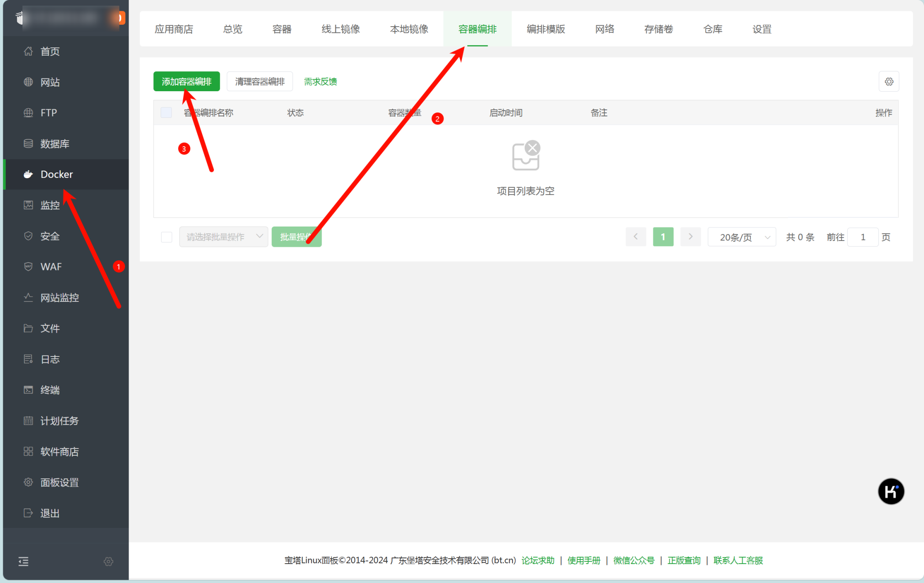Open the floating customer service K button
Viewport: 924px width, 583px height.
891,491
